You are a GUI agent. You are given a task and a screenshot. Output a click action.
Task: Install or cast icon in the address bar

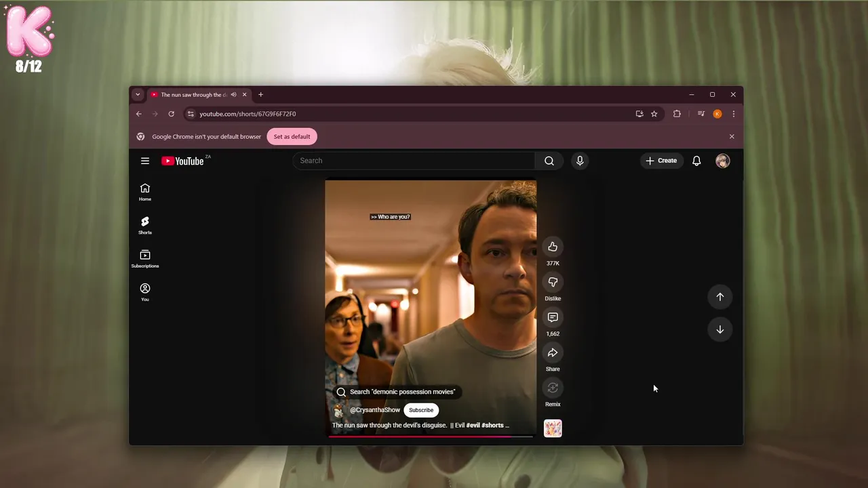pyautogui.click(x=639, y=114)
